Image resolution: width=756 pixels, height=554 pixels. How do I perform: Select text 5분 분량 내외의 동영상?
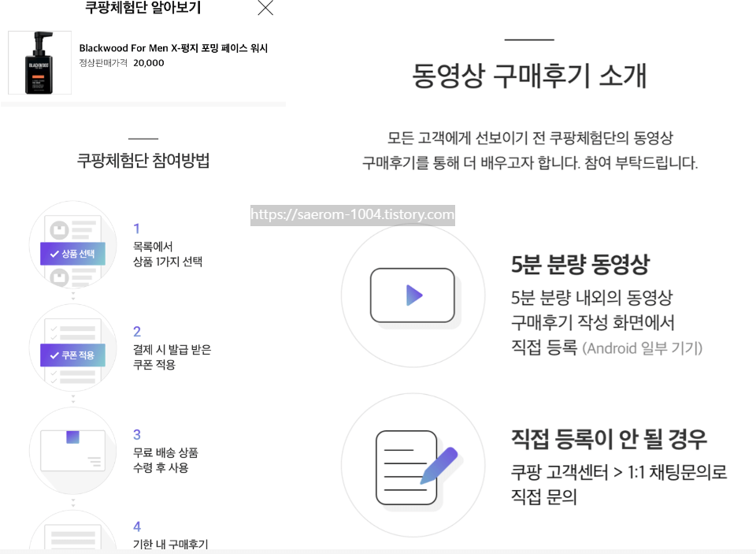tap(591, 298)
